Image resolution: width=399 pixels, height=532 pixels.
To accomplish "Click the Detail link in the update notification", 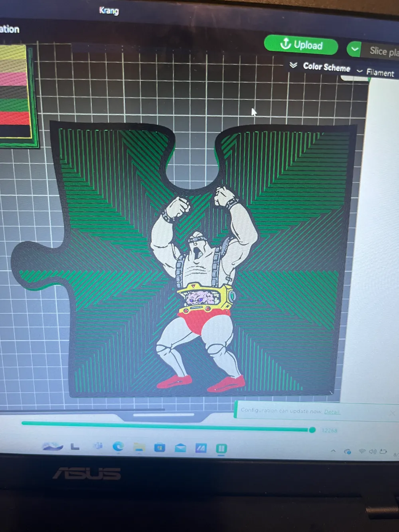I will [x=332, y=411].
